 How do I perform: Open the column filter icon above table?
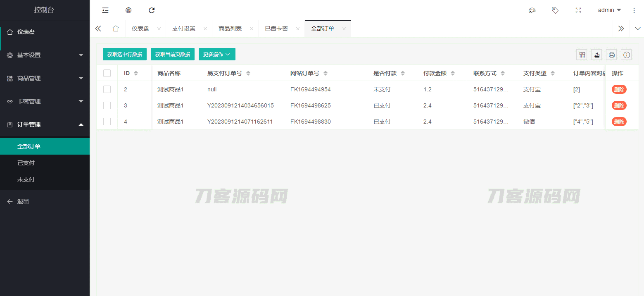point(582,55)
